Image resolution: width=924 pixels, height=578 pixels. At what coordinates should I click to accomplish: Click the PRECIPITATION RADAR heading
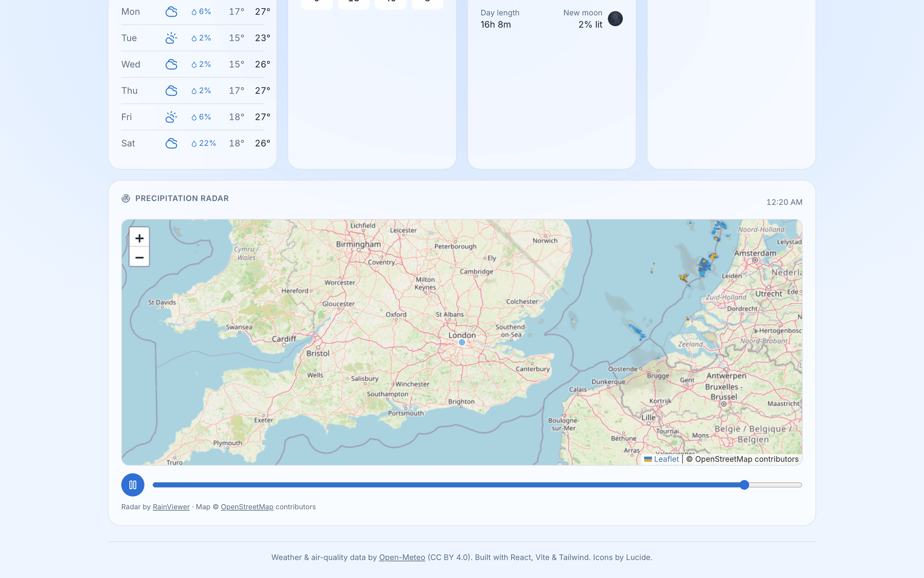182,198
